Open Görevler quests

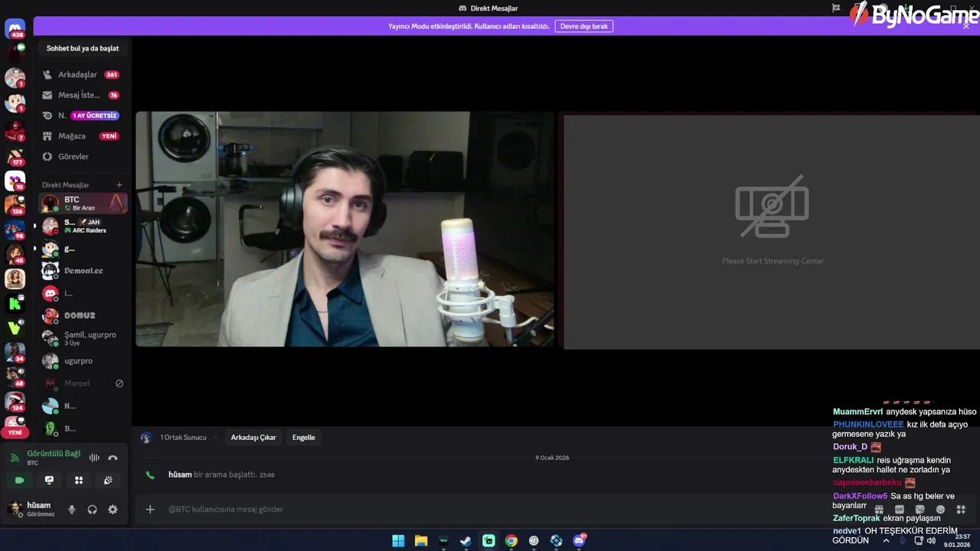pyautogui.click(x=83, y=156)
